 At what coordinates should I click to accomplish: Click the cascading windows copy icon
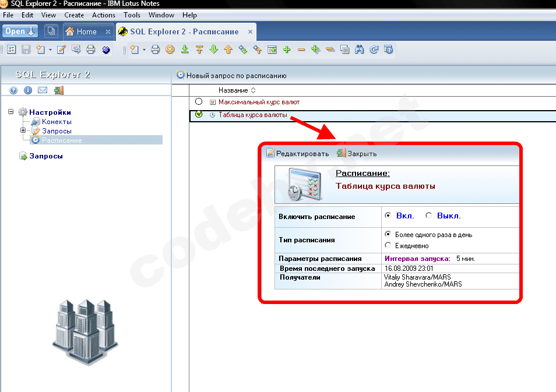click(x=344, y=50)
